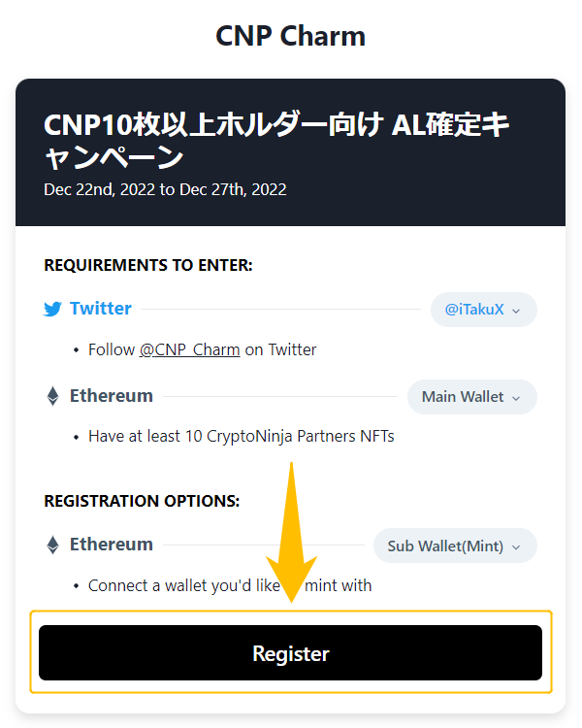Click the CryptoNinja Partners NFTs requirement text
Screen dimensions: 582x728
coord(242,437)
